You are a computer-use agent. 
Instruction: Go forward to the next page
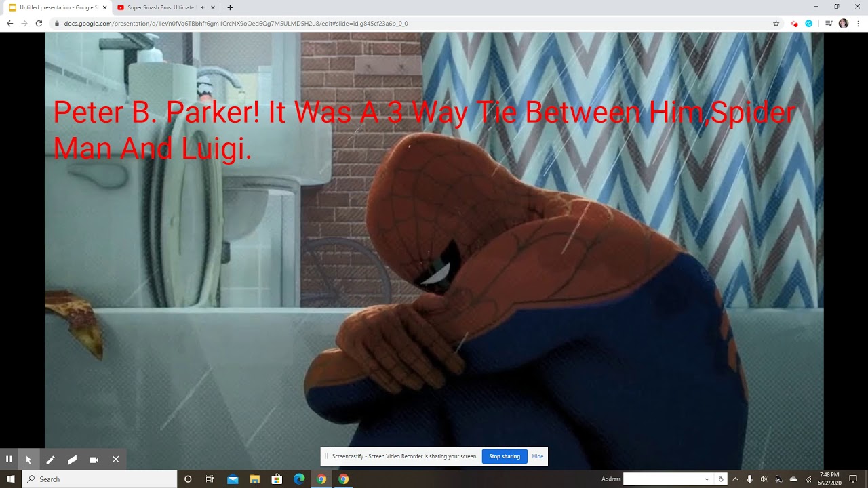(x=24, y=23)
